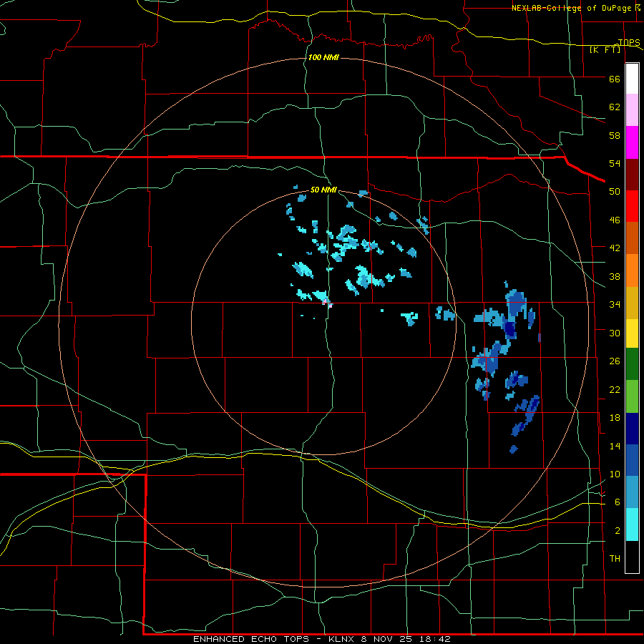Click the TOPS legend title
The image size is (644, 644).
[629, 42]
